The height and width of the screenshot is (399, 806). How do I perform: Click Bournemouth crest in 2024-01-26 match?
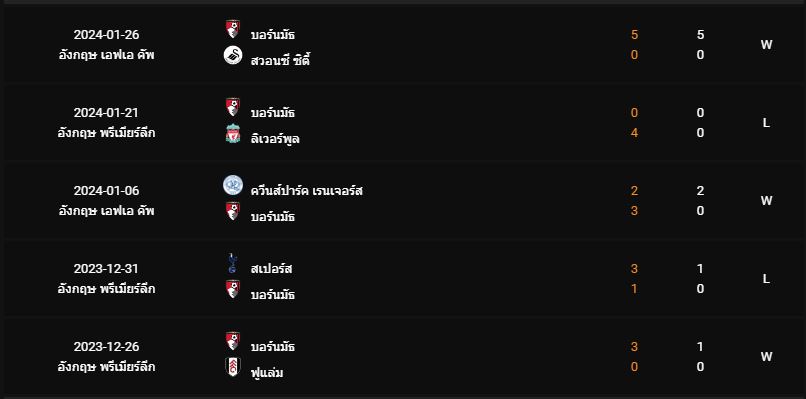(233, 29)
